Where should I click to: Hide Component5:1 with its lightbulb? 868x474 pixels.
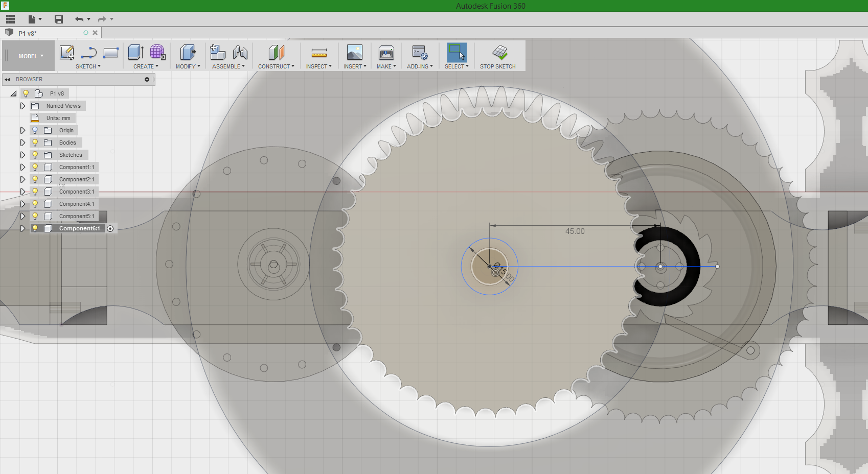click(x=35, y=216)
